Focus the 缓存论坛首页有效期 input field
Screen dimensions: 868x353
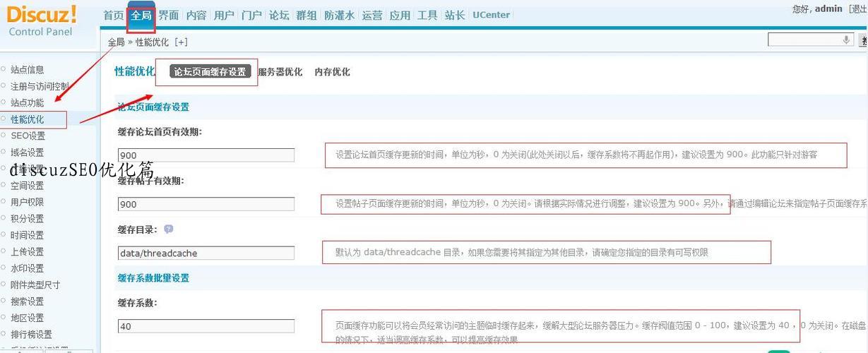[206, 155]
